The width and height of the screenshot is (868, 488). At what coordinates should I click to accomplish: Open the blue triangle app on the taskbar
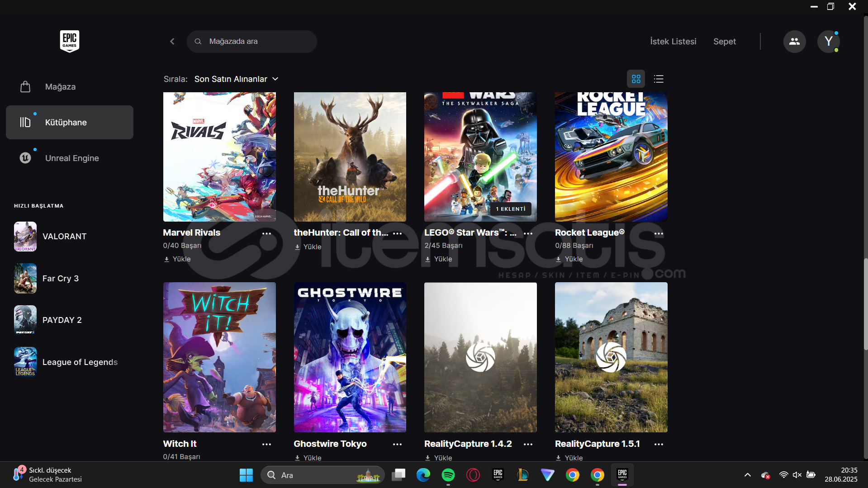(x=548, y=475)
